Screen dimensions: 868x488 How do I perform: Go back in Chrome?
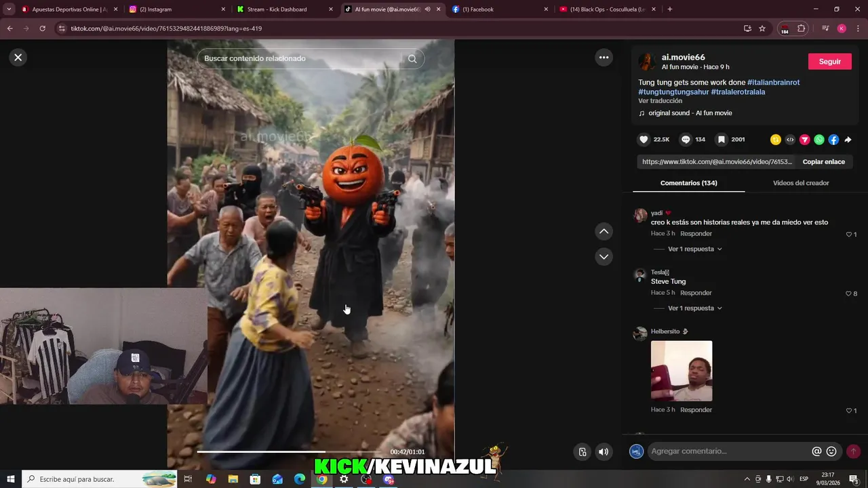9,28
